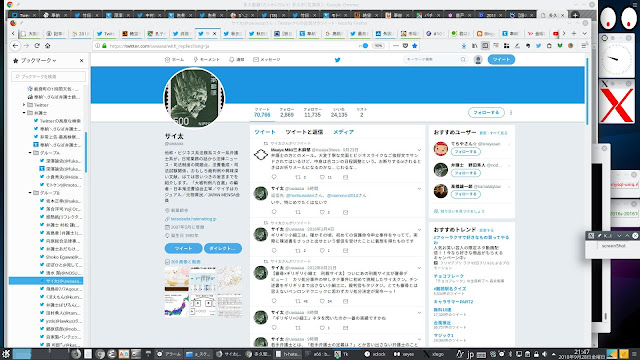
Task: Open メッセージ in Twitter navigation
Action: [x=267, y=60]
